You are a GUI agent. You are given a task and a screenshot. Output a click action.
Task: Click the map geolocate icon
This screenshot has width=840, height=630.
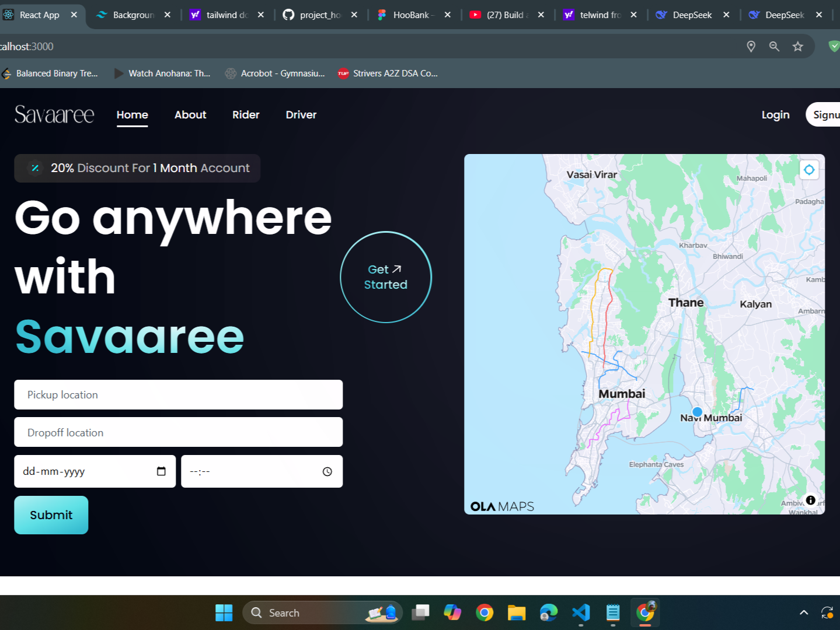coord(808,170)
